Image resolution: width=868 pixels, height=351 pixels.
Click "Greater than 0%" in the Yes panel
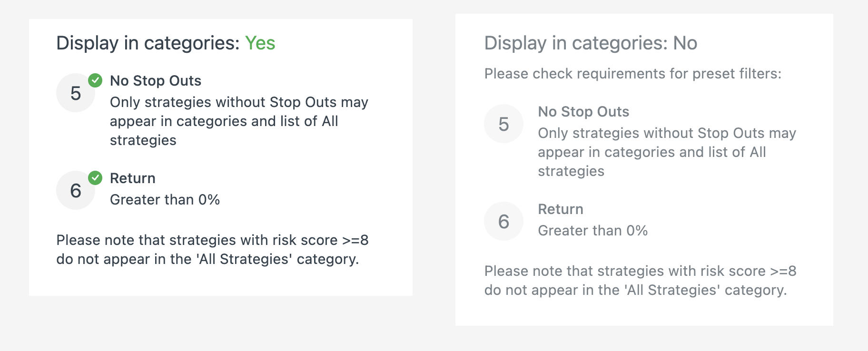tap(165, 200)
